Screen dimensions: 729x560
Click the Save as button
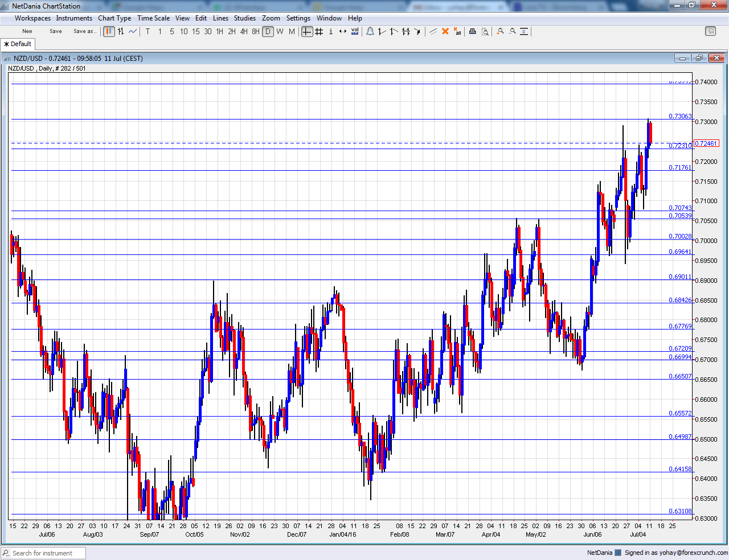[84, 31]
